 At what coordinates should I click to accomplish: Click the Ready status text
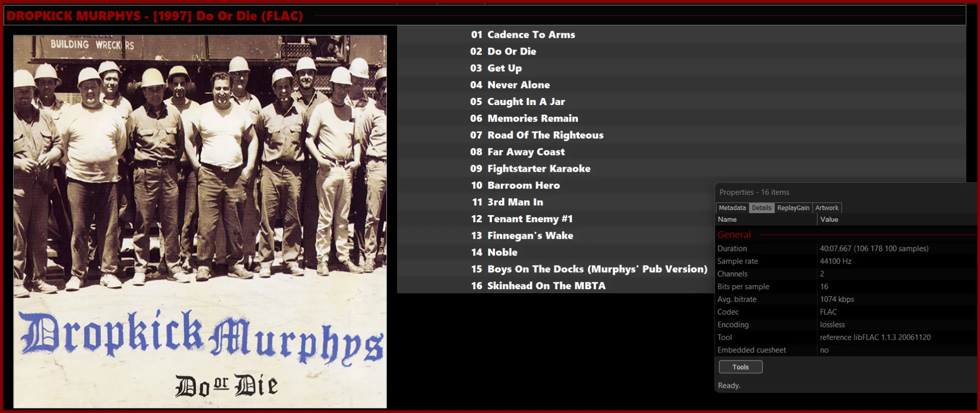click(x=729, y=385)
